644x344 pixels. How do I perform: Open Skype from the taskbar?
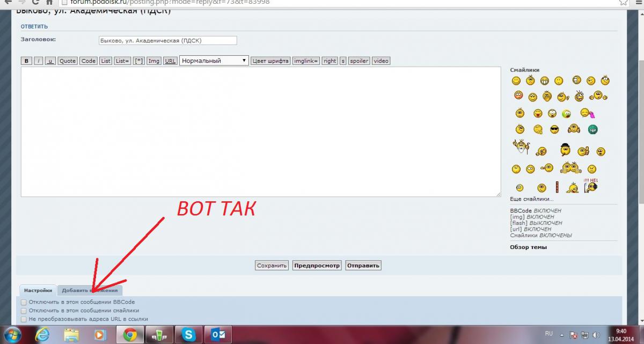click(189, 335)
